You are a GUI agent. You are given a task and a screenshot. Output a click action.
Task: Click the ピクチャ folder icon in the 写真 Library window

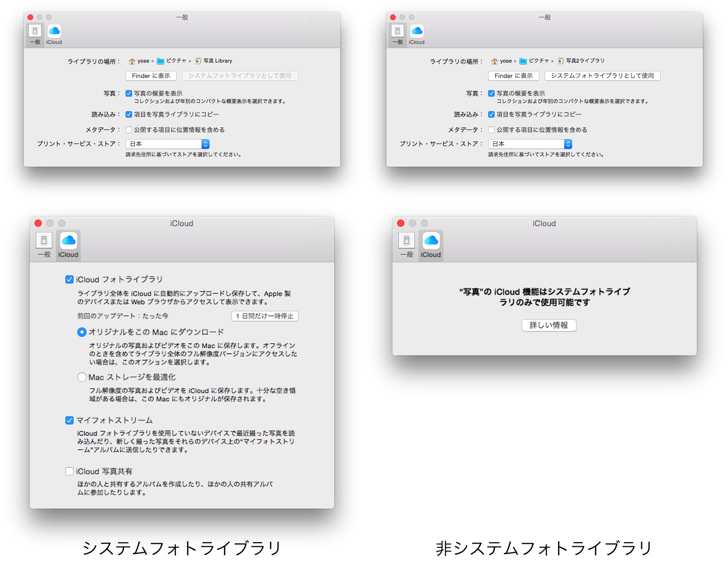point(161,61)
